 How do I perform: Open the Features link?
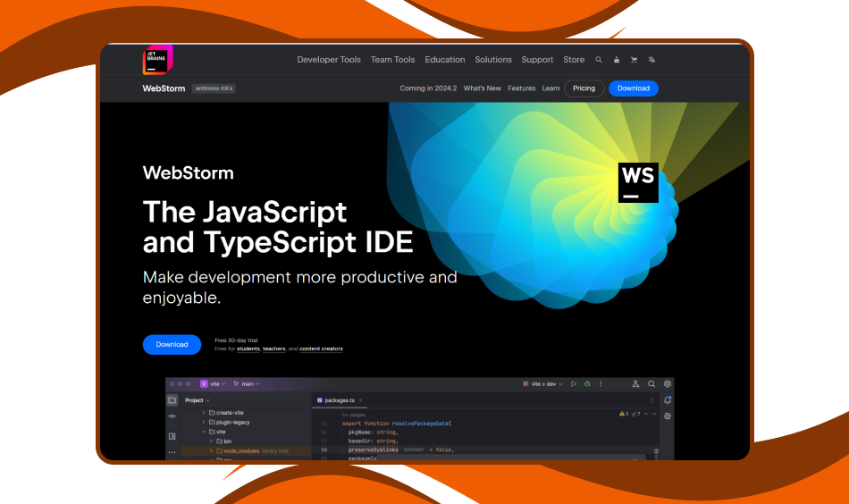[521, 88]
